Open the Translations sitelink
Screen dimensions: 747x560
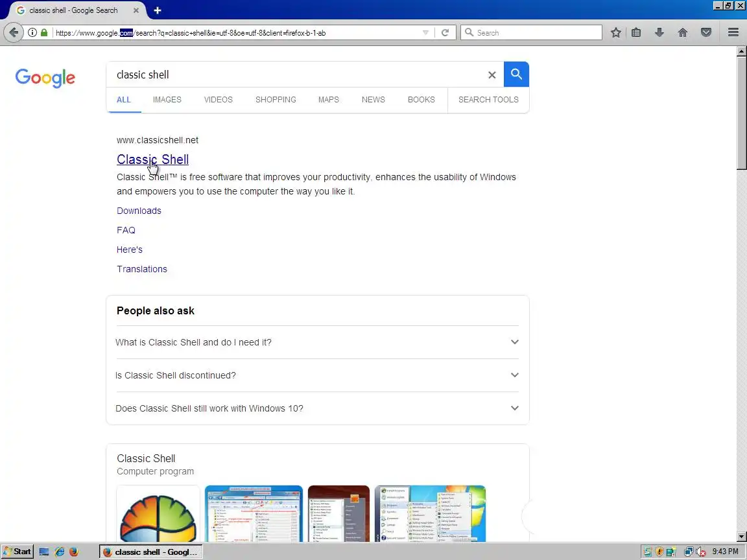pos(142,269)
